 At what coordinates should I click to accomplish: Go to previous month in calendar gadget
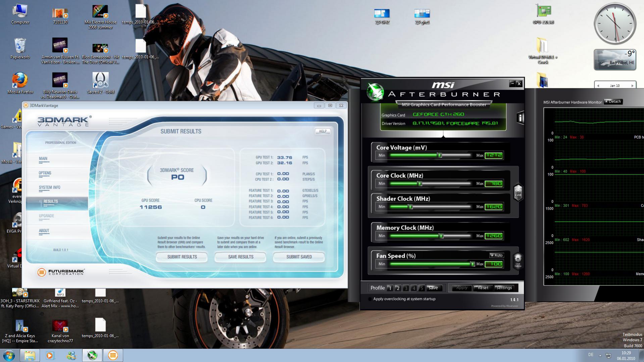598,86
